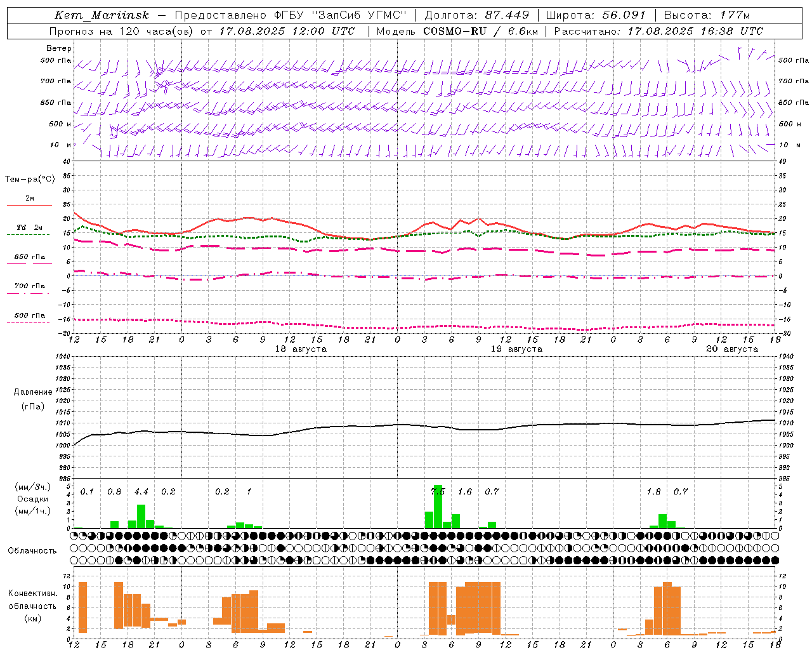Click the 0.8 precipitation total

[x=114, y=491]
